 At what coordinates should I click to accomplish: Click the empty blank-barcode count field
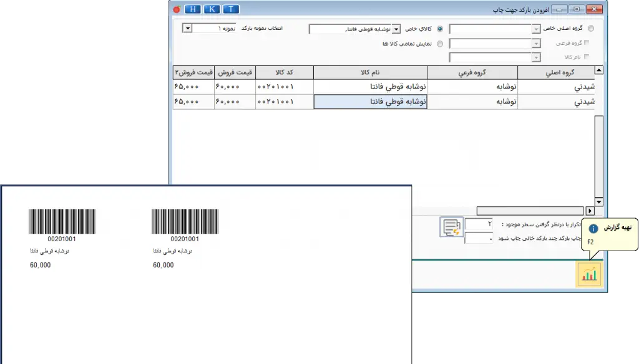point(479,238)
